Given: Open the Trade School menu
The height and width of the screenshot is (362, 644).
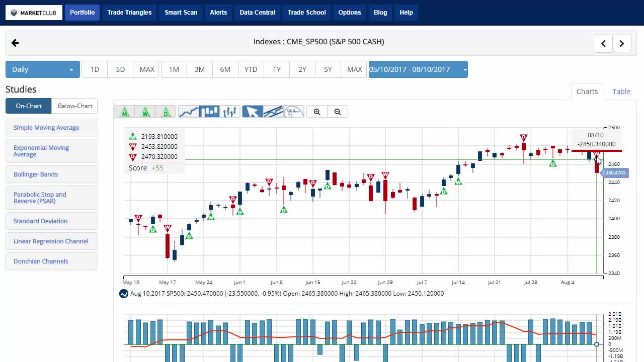Looking at the screenshot, I should [x=306, y=13].
